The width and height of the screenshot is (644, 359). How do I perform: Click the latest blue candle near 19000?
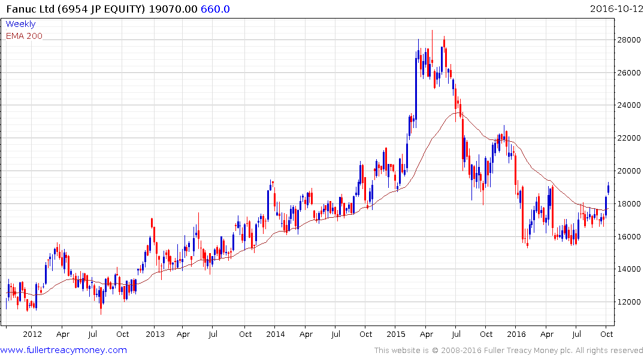pos(608,188)
